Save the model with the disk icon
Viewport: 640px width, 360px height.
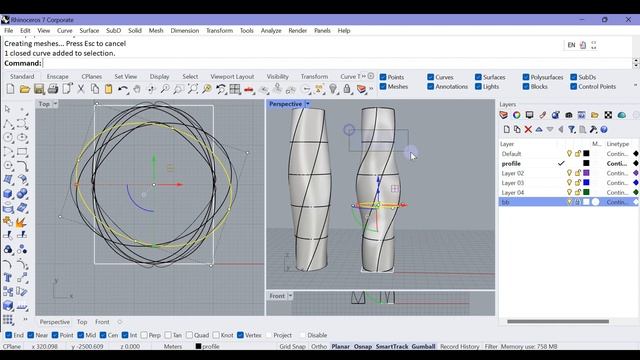pos(39,89)
